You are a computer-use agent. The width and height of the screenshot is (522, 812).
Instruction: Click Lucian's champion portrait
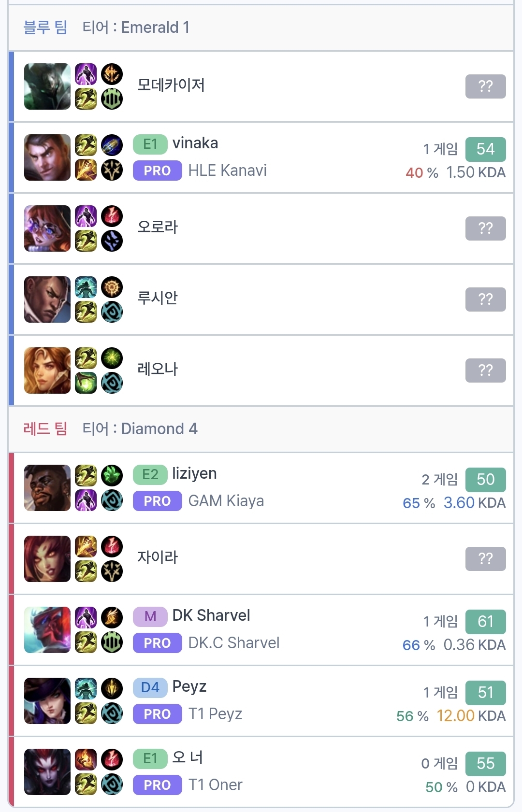(47, 299)
